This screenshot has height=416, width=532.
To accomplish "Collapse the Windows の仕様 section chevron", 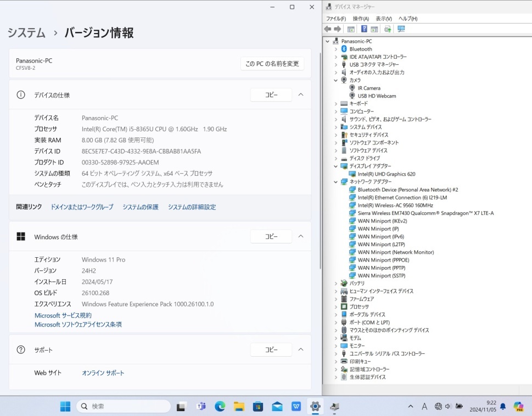I will coord(301,236).
